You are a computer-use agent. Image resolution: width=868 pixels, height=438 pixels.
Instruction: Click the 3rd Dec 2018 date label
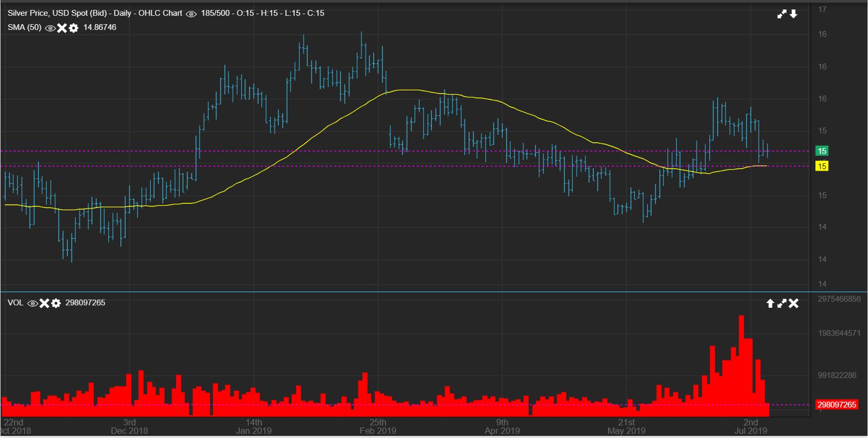[129, 426]
